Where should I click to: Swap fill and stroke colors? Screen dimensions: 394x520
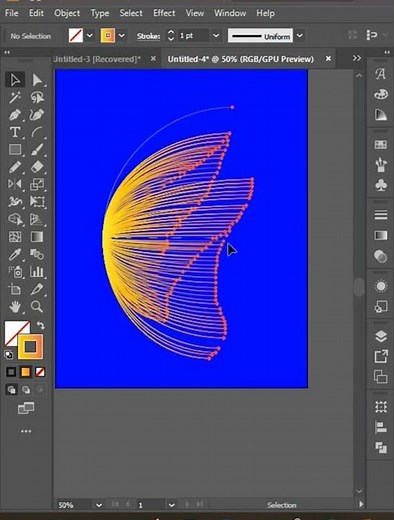click(x=40, y=325)
